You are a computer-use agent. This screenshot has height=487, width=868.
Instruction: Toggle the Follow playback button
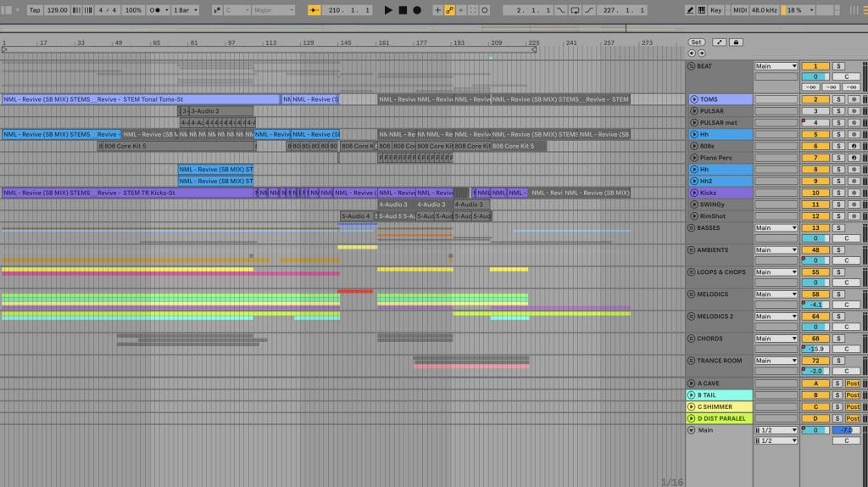[x=314, y=10]
